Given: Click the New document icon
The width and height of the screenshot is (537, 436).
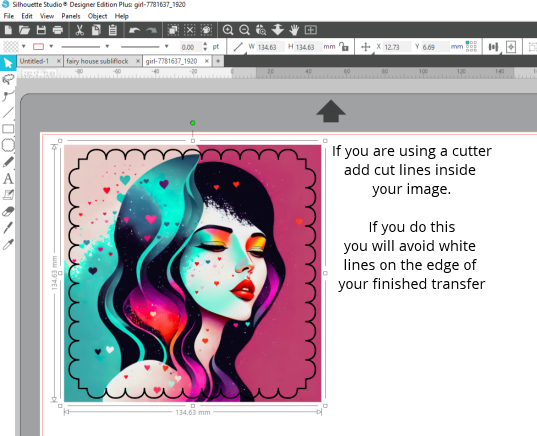Looking at the screenshot, I should coord(8,30).
